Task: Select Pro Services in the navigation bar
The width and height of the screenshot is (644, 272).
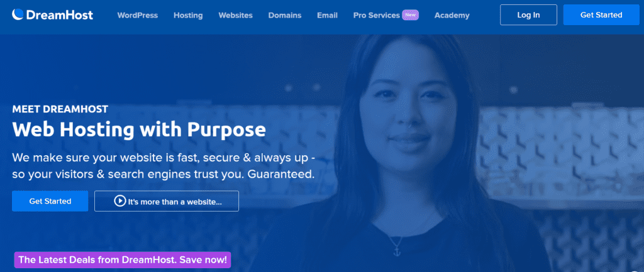Action: click(x=376, y=15)
